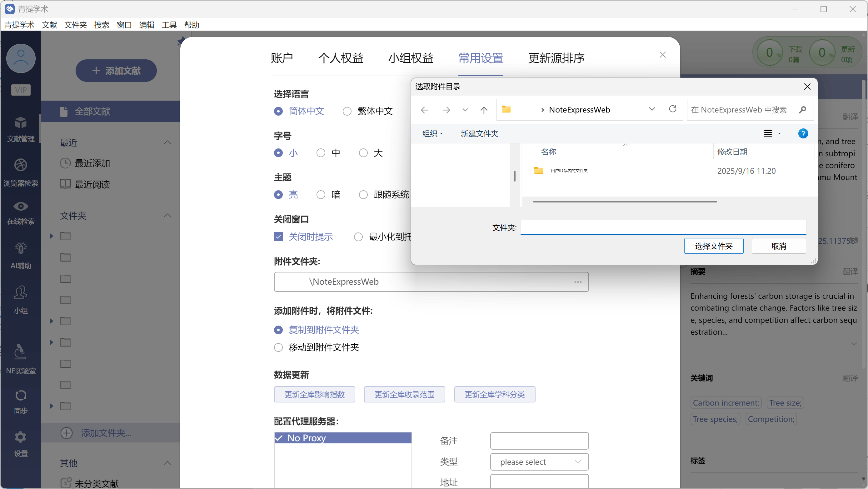
Task: Click the 文件夹 name input field
Action: 663,227
